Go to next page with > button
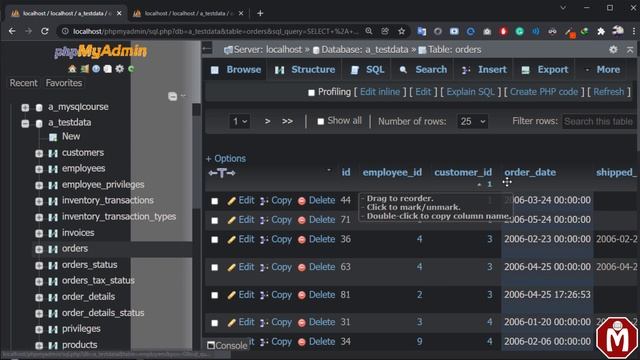The height and width of the screenshot is (360, 640). pyautogui.click(x=267, y=121)
